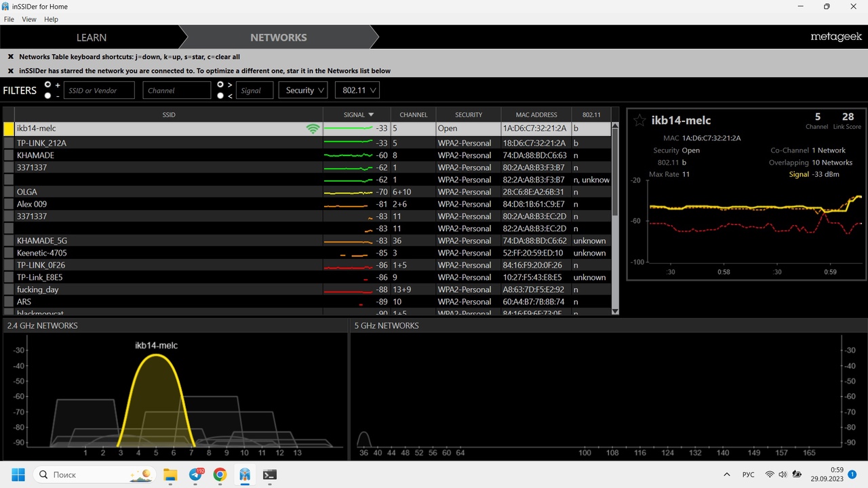Open the notification center badge
This screenshot has width=868, height=488.
click(x=852, y=474)
